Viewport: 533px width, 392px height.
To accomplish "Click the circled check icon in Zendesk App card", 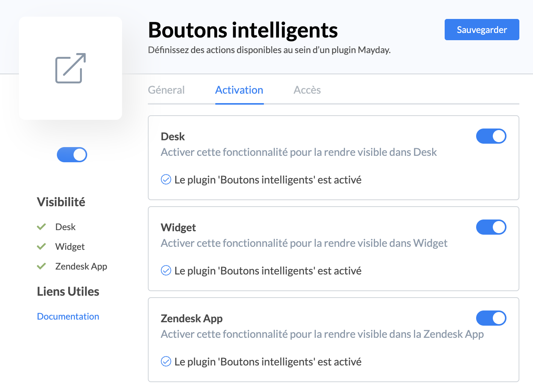I will click(x=166, y=361).
